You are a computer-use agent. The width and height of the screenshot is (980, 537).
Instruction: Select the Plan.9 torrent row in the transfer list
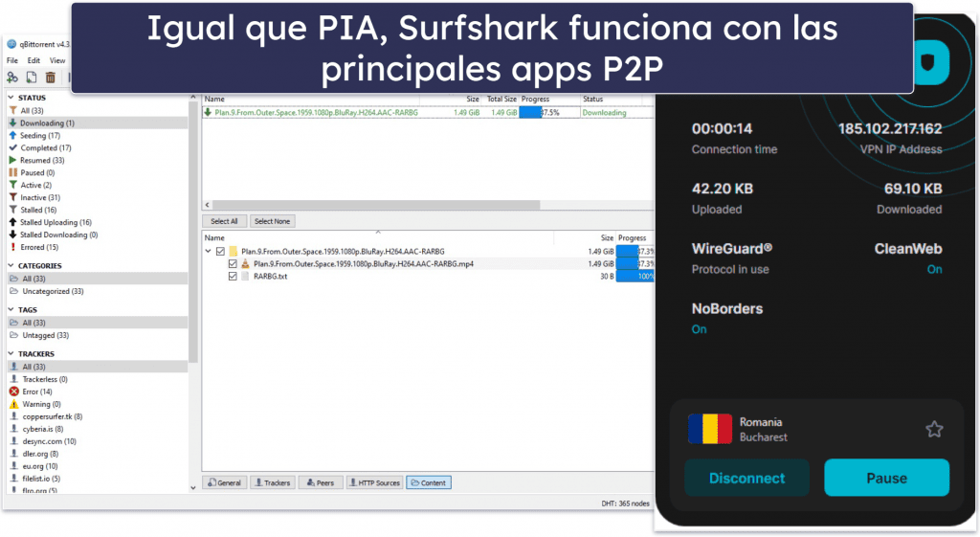click(428, 113)
